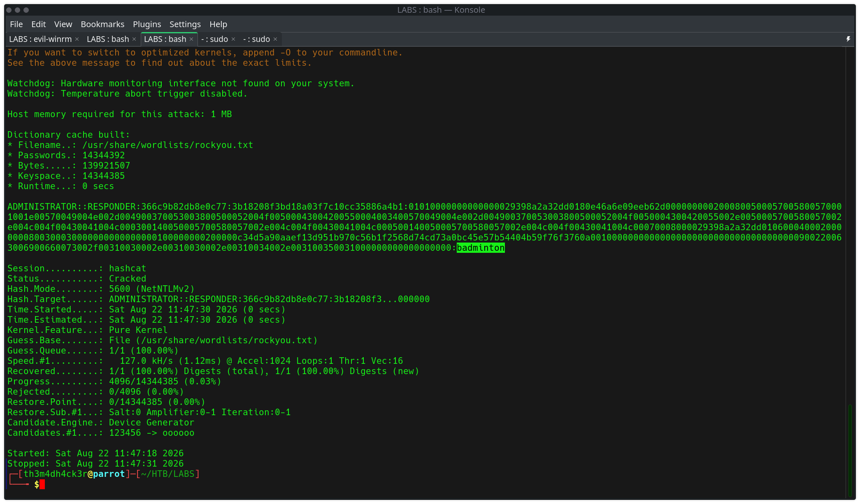Click the lightning bolt icon in tab bar
Screen dimensions: 860x504
click(x=848, y=39)
